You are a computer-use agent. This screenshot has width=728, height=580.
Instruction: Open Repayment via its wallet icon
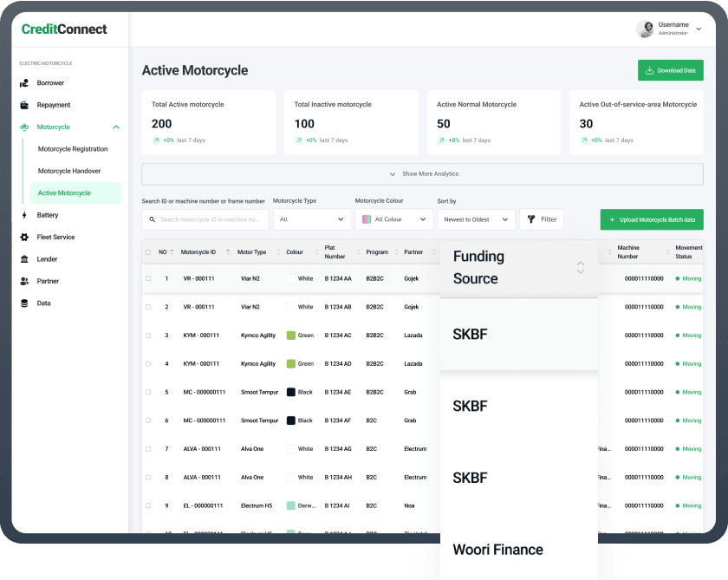pyautogui.click(x=23, y=105)
